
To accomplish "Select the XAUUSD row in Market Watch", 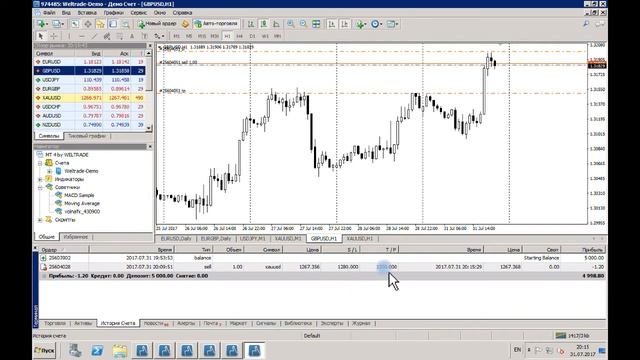I will (x=89, y=98).
